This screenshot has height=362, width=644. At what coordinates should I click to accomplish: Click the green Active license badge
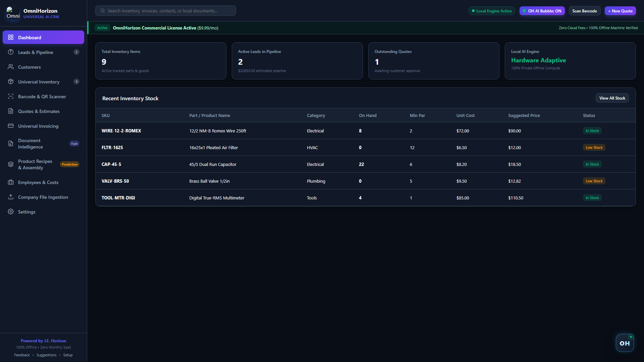point(102,28)
